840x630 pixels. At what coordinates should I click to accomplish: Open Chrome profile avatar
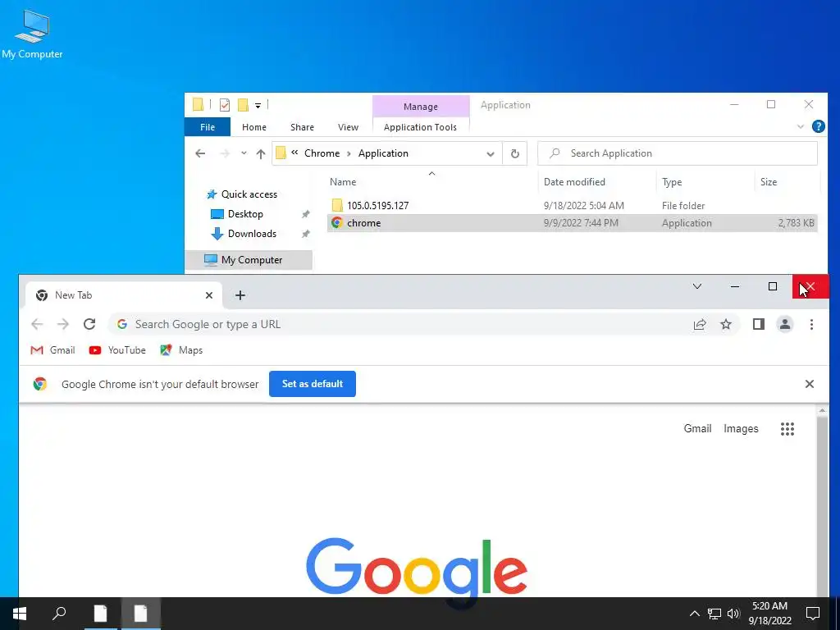pyautogui.click(x=785, y=324)
